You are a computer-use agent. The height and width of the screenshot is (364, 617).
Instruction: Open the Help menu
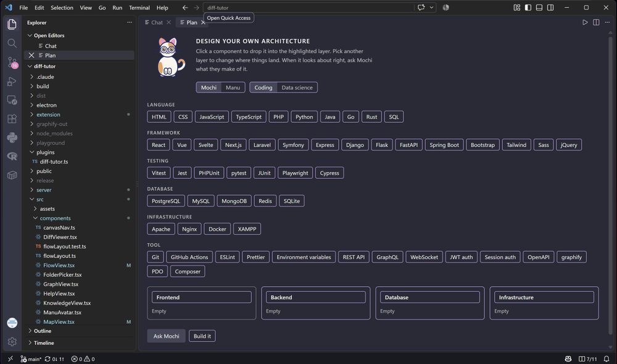[x=162, y=7]
